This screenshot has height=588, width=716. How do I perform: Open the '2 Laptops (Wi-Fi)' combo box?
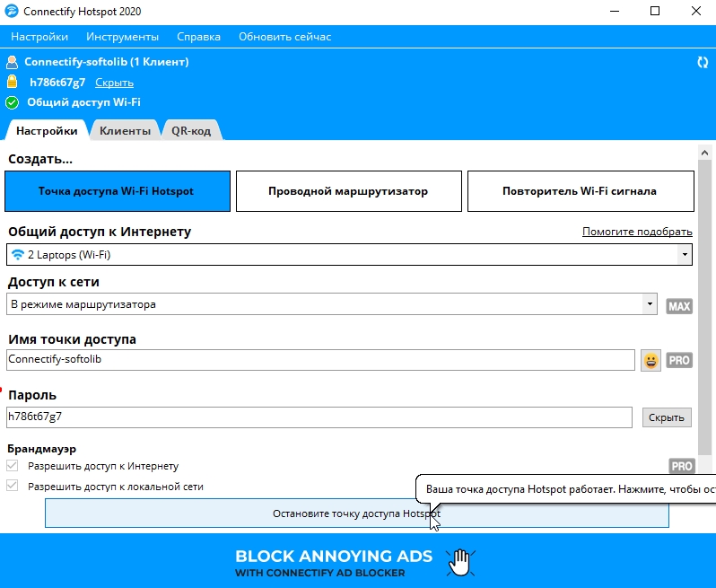click(x=349, y=254)
